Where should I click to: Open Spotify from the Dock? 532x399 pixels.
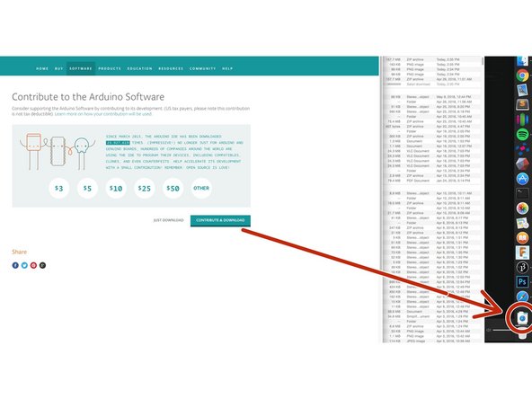[x=522, y=135]
